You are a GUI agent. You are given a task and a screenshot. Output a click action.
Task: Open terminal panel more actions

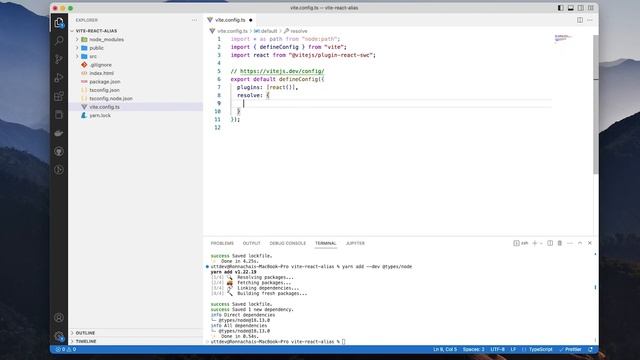pyautogui.click(x=570, y=243)
